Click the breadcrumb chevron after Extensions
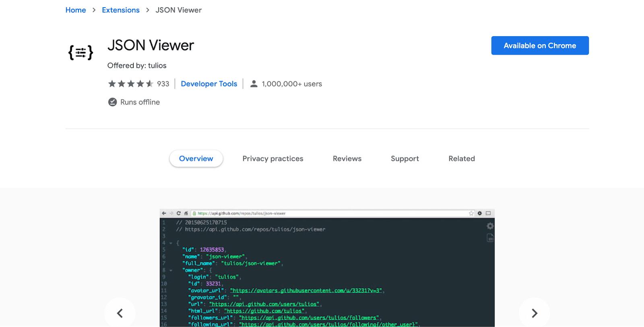This screenshot has height=327, width=644. [x=147, y=10]
